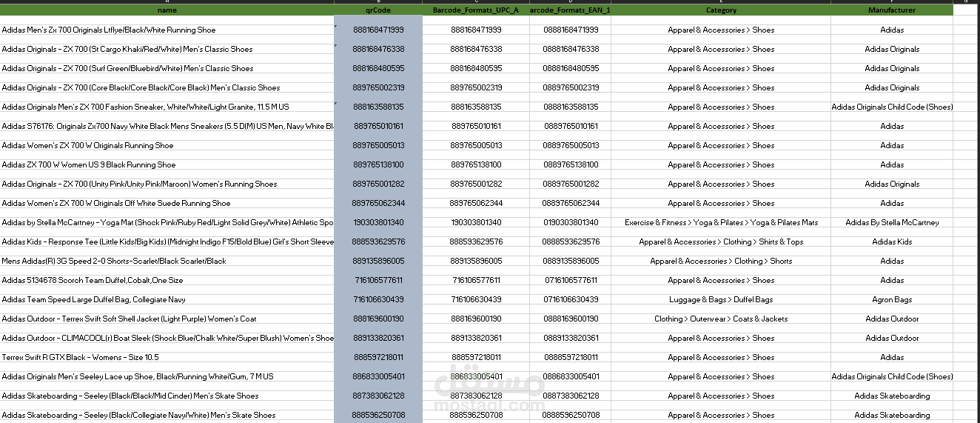Select the Adidas Men's Zx 700 Originals Ltflye name cell

167,30
